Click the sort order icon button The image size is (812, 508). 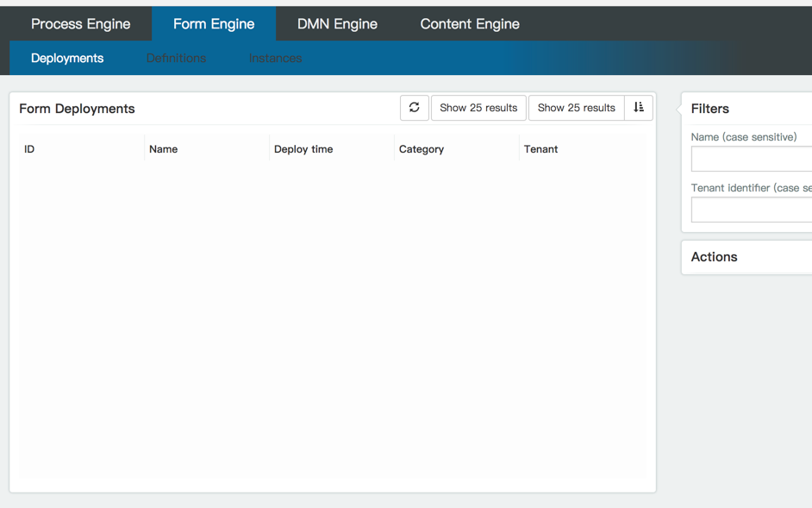coord(638,108)
